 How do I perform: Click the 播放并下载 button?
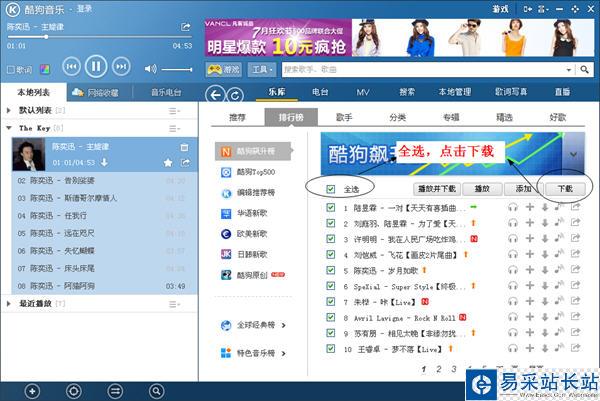click(x=437, y=189)
